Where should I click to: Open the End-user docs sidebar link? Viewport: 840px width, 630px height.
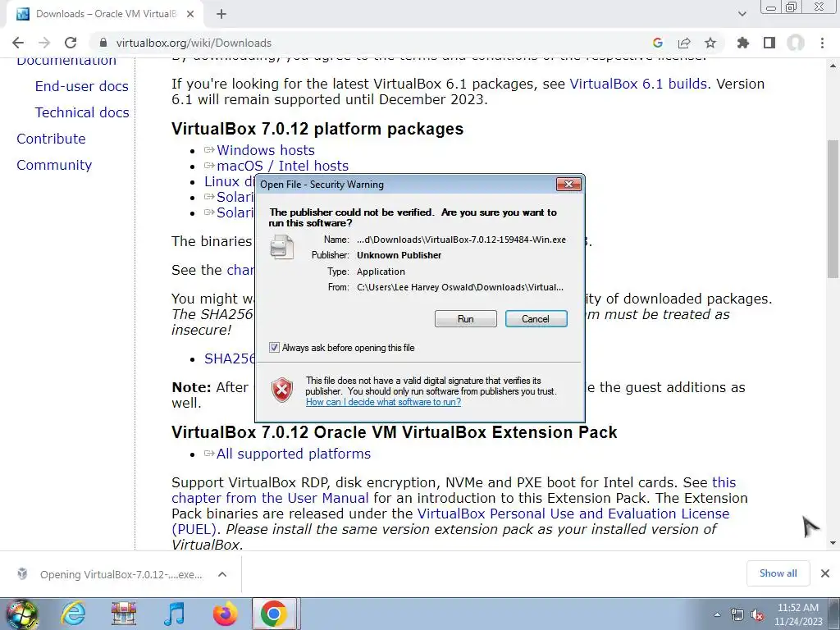81,86
